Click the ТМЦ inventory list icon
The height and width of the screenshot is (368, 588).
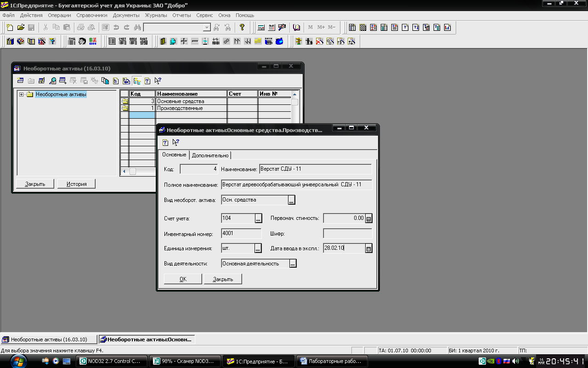72,41
